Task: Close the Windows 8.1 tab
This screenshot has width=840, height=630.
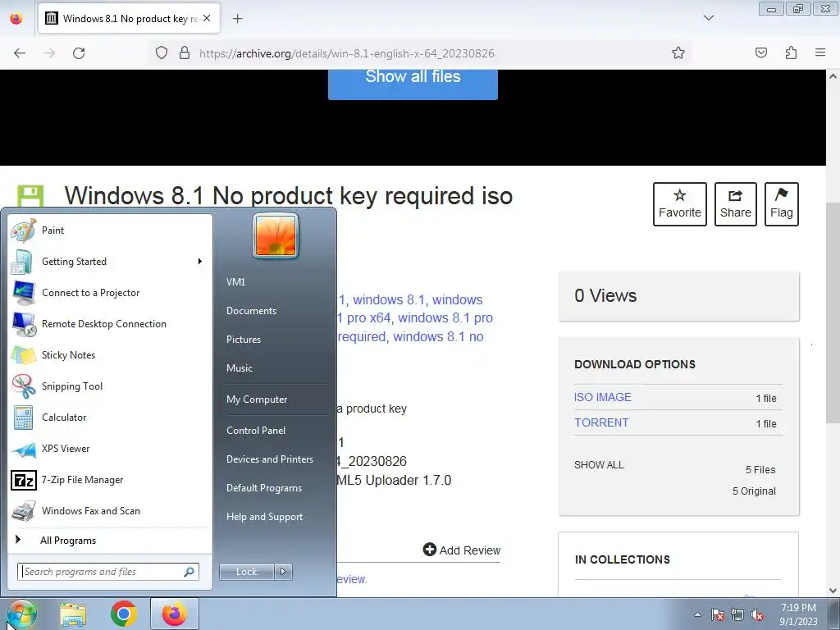Action: coord(207,18)
